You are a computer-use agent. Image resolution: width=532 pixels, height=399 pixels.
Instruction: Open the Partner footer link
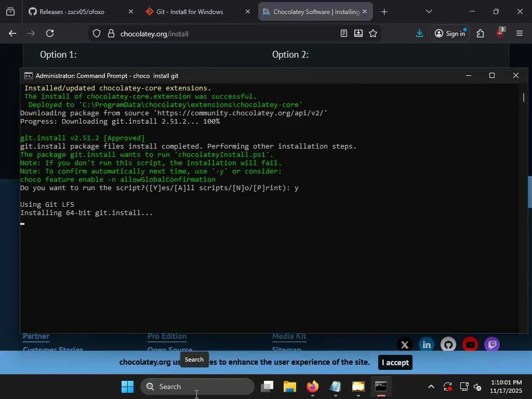click(36, 336)
